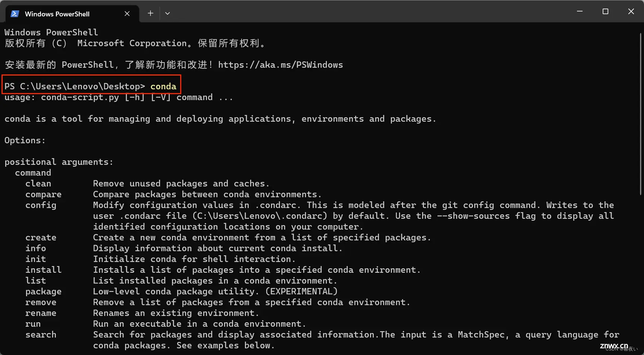The image size is (644, 355).
Task: Open the https://aka.ms/PSWindows link
Action: coord(280,65)
